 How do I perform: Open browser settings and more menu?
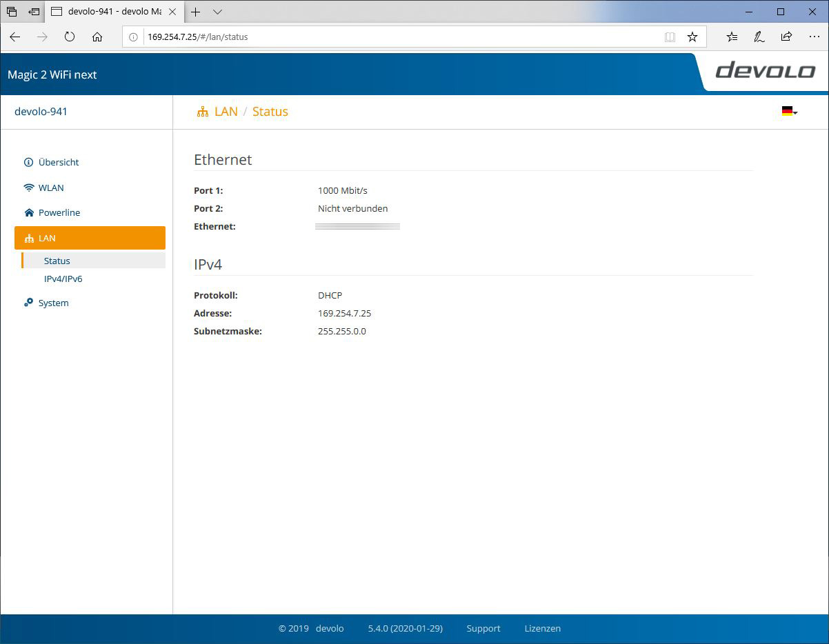point(814,37)
